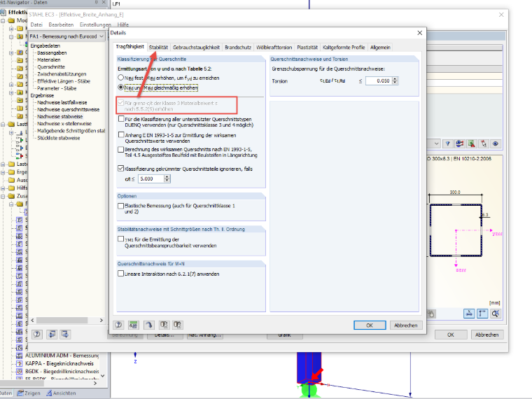The width and height of the screenshot is (532, 399).
Task: Click the KAPPA Biegeknicknachweis module icon
Action: click(20, 363)
